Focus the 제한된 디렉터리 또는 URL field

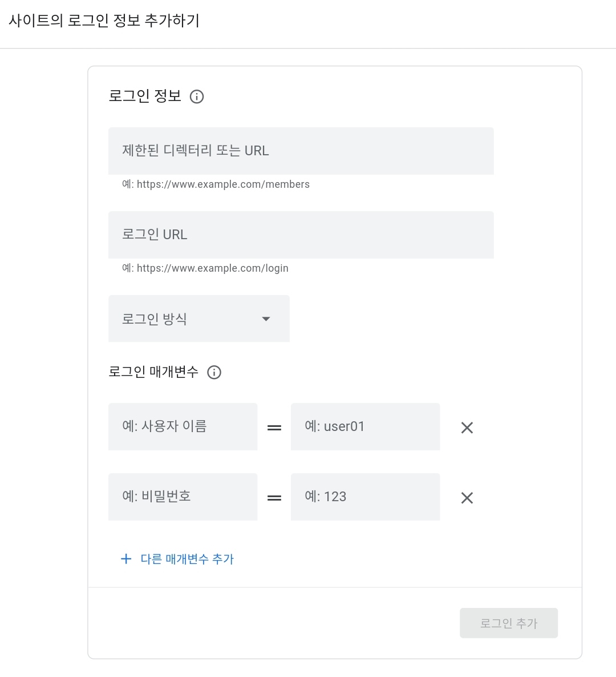coord(301,151)
